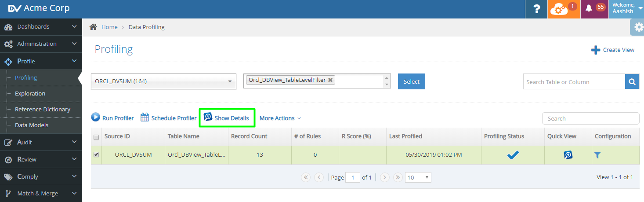Click the 05/30/2019 01:02 PM cell
The image size is (644, 202).
[434, 155]
